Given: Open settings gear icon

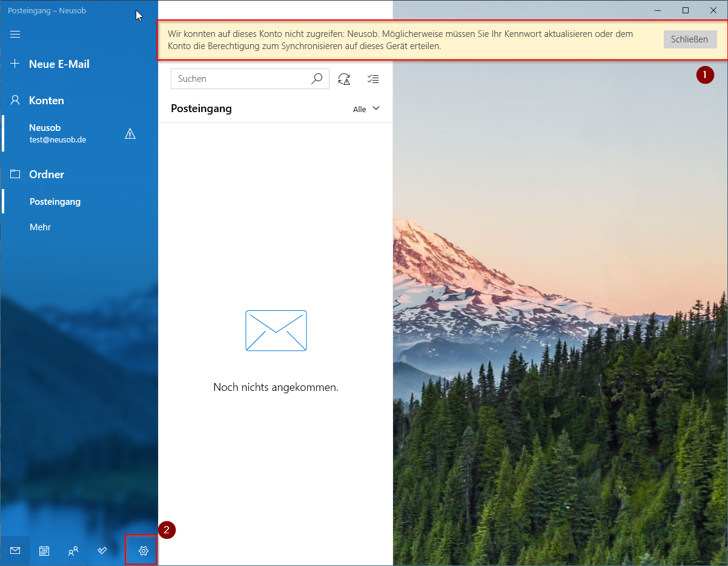Looking at the screenshot, I should click(144, 551).
